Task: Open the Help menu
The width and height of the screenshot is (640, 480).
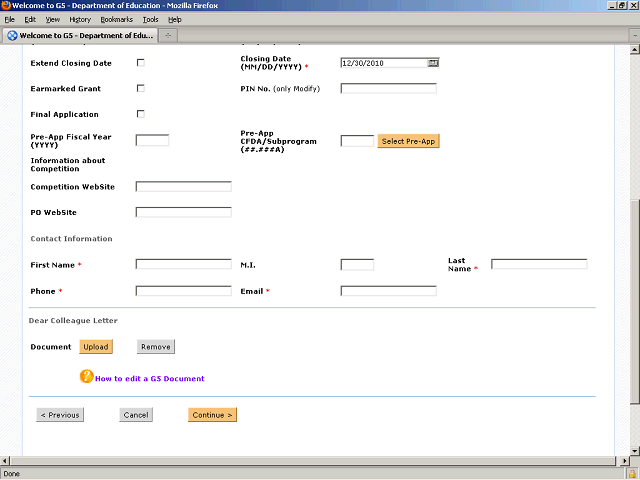Action: pos(175,20)
